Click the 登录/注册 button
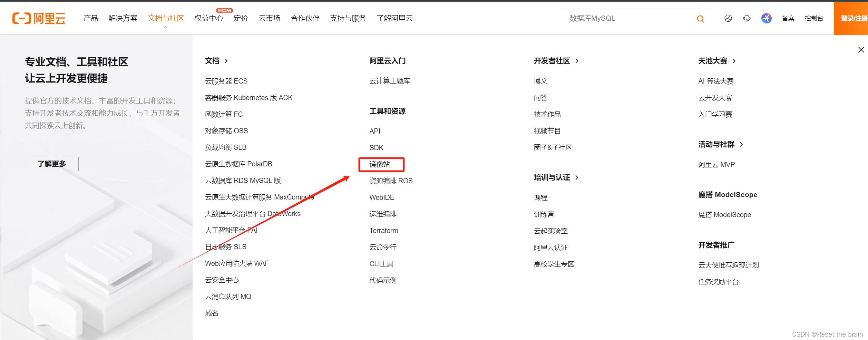868x340 pixels. pyautogui.click(x=851, y=18)
